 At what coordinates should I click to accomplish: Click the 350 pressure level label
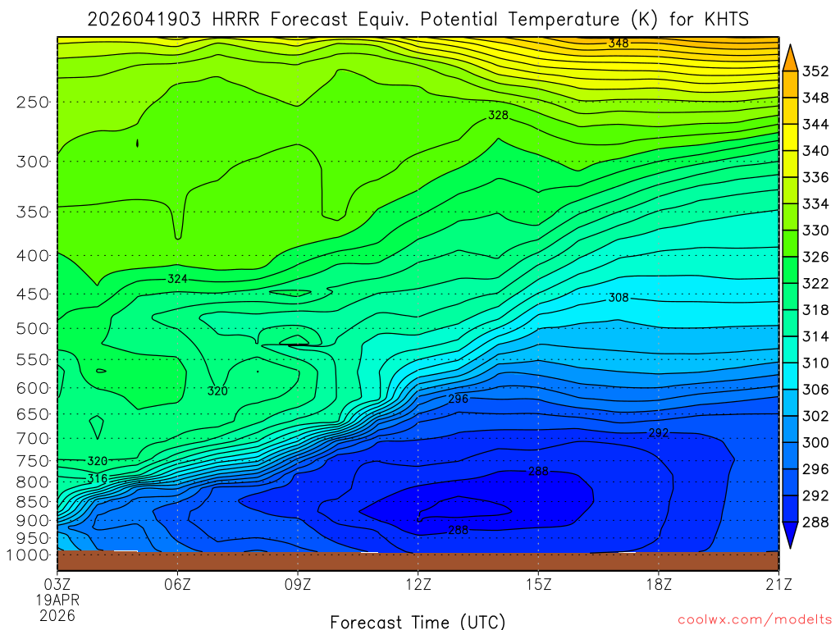point(32,212)
